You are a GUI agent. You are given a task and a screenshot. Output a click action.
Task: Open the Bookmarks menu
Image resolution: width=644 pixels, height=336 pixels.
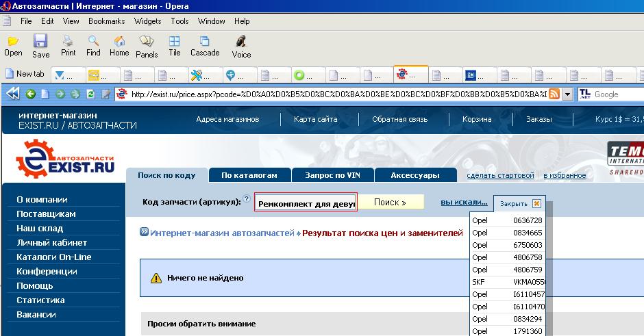[x=106, y=21]
